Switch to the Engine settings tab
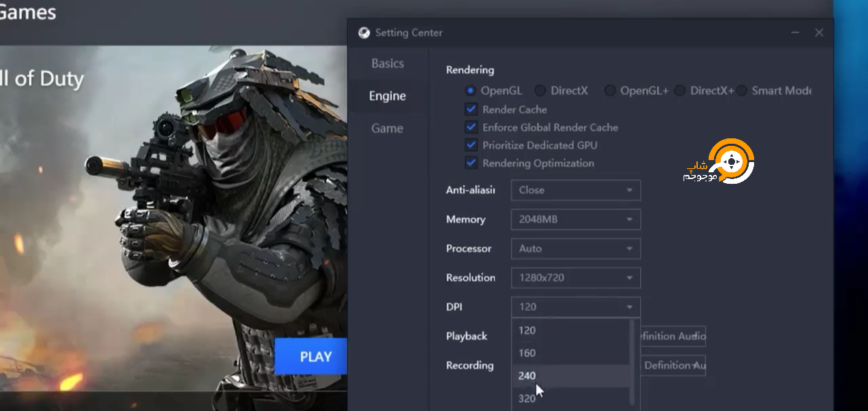868x411 pixels. point(388,96)
